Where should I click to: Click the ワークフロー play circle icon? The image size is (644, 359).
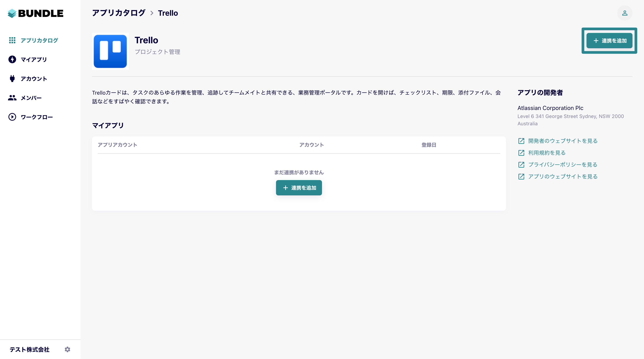click(x=12, y=117)
